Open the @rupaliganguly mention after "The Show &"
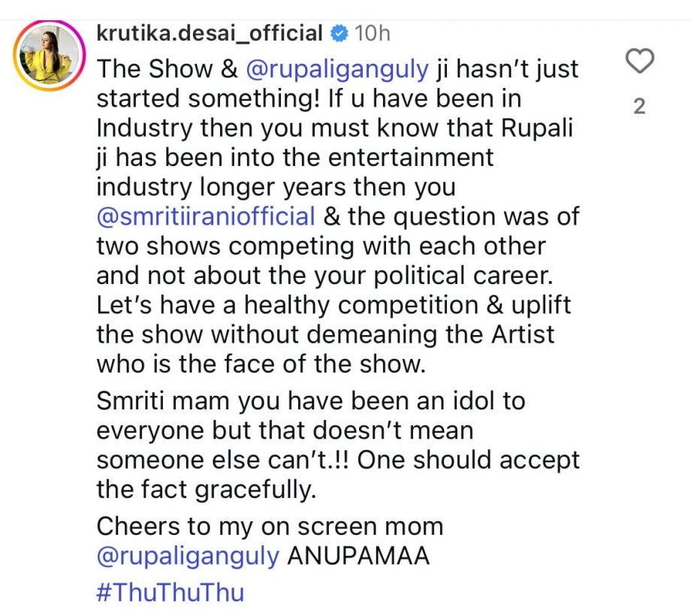 coord(336,68)
